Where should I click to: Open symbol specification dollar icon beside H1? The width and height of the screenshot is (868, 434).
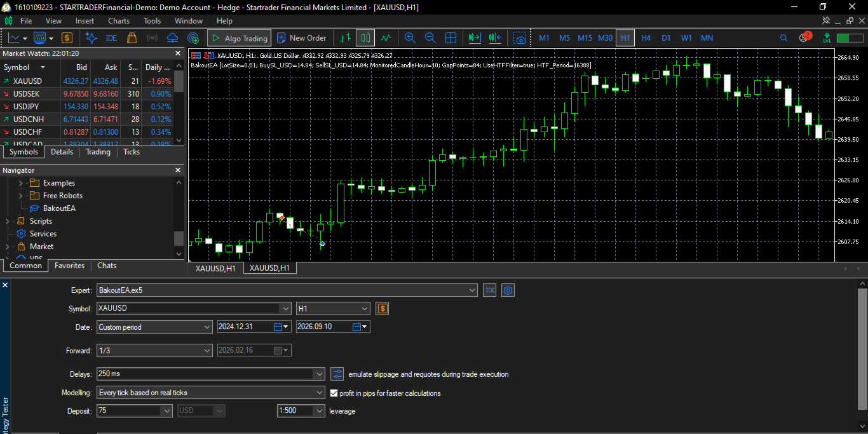(x=382, y=309)
